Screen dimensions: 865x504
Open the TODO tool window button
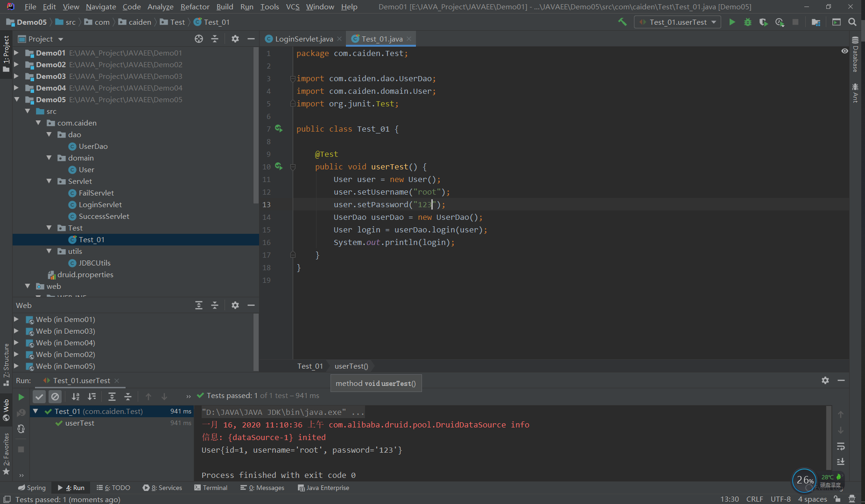[x=113, y=488]
